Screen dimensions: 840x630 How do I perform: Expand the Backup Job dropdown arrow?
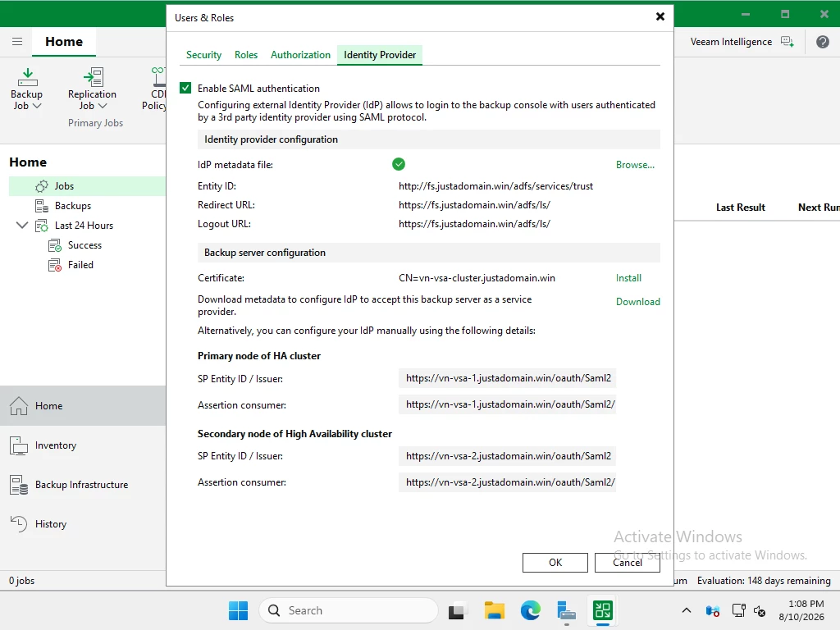coord(37,106)
